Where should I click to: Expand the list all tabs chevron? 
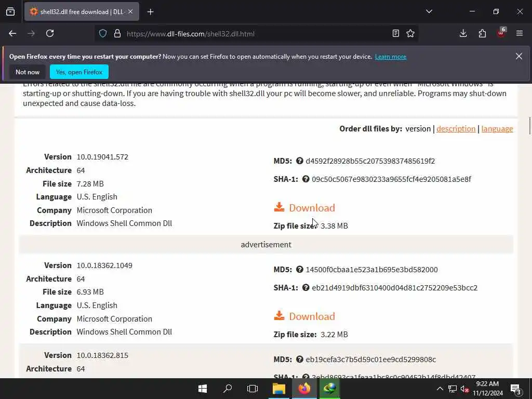click(429, 11)
